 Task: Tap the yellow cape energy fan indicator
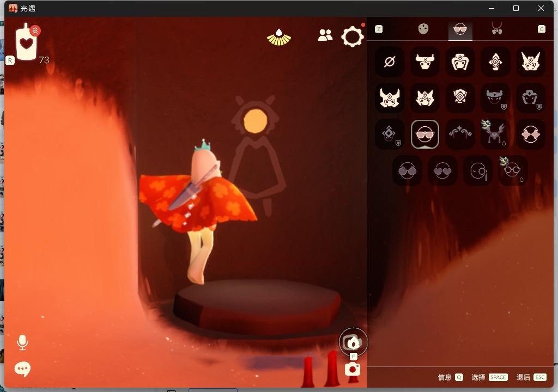tap(279, 38)
